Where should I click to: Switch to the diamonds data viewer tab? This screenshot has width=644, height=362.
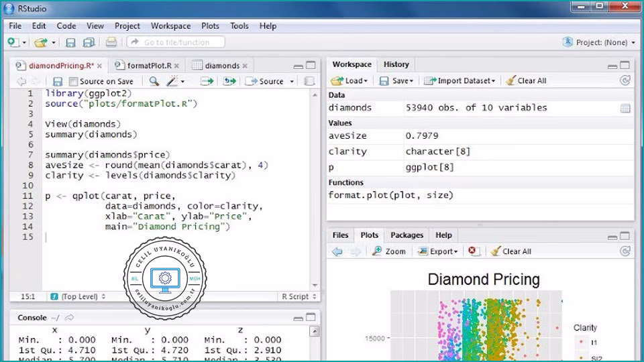[x=222, y=66]
